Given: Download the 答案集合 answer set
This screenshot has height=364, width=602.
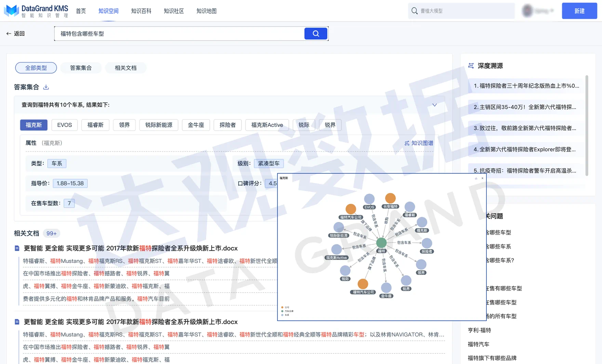Looking at the screenshot, I should tap(46, 87).
